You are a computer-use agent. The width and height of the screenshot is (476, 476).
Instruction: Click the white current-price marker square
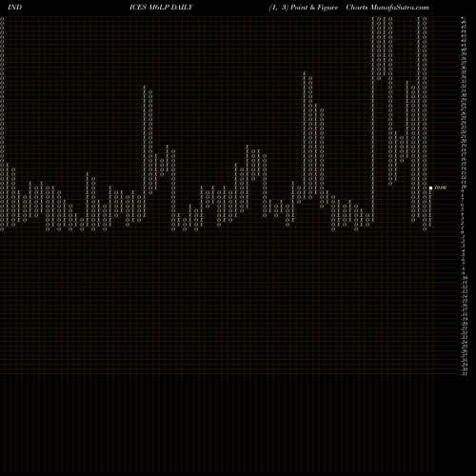point(430,188)
